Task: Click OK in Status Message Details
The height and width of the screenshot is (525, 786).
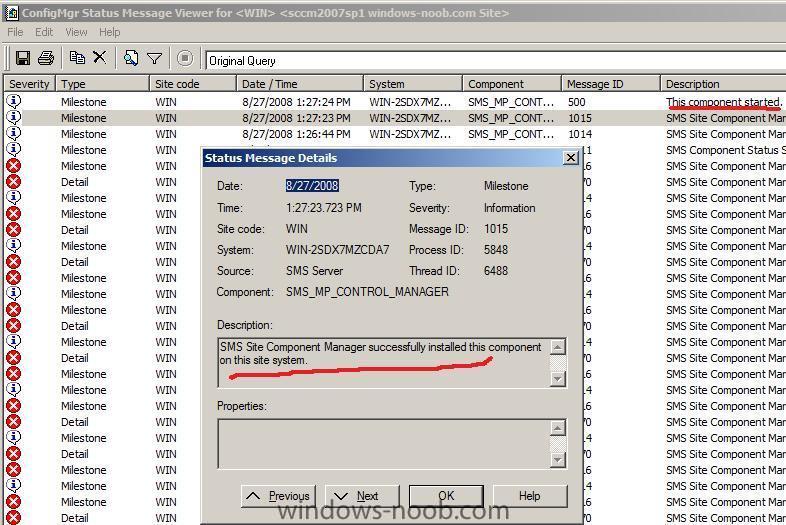Action: pyautogui.click(x=446, y=496)
